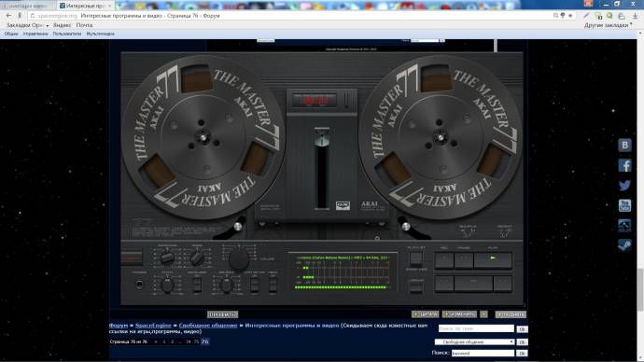
Task: Open the Свободное общение breadcrumb link
Action: coord(208,326)
